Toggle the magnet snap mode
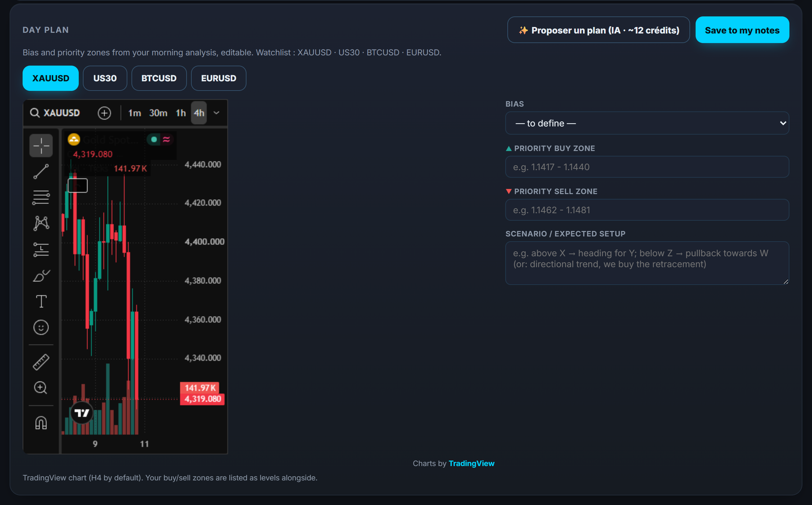The width and height of the screenshot is (812, 505). click(41, 423)
